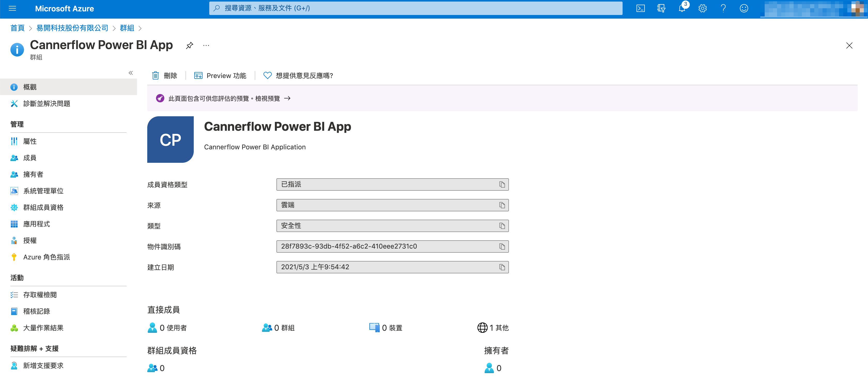Open 大量作業結果 menu item

pos(68,328)
